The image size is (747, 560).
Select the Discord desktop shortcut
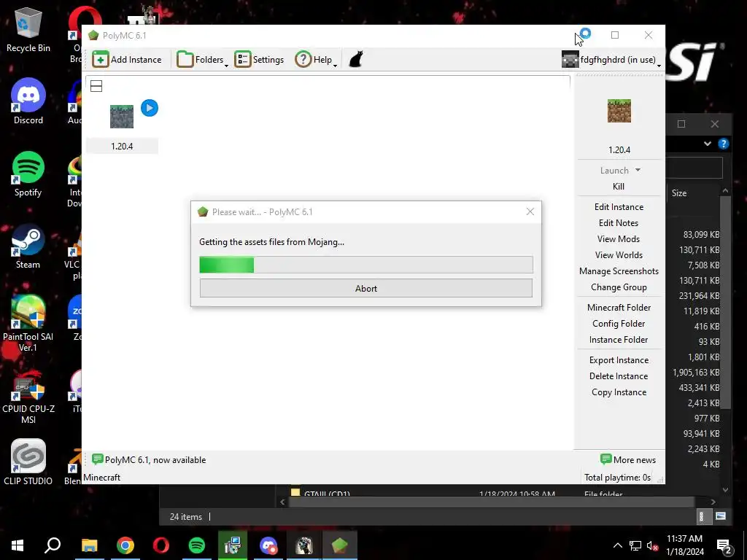[x=28, y=101]
